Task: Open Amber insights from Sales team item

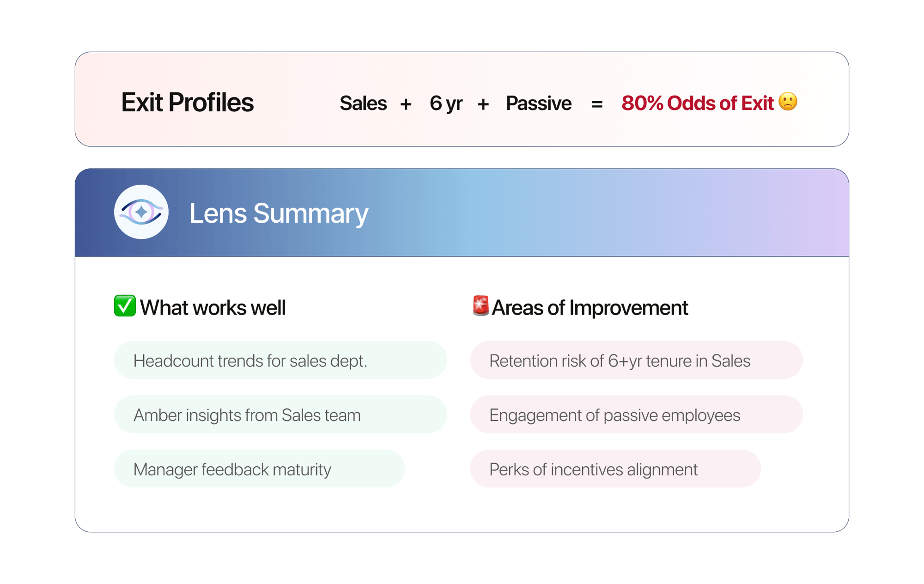Action: [x=280, y=414]
